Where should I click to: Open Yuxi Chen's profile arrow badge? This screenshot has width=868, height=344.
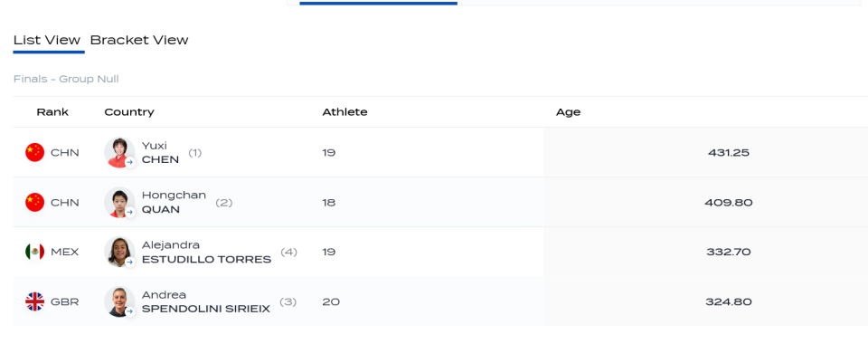[129, 162]
